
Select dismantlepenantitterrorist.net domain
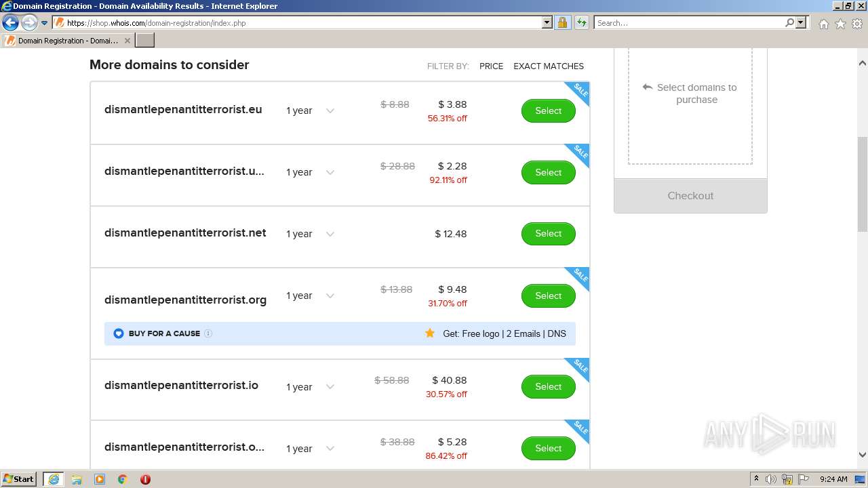548,233
